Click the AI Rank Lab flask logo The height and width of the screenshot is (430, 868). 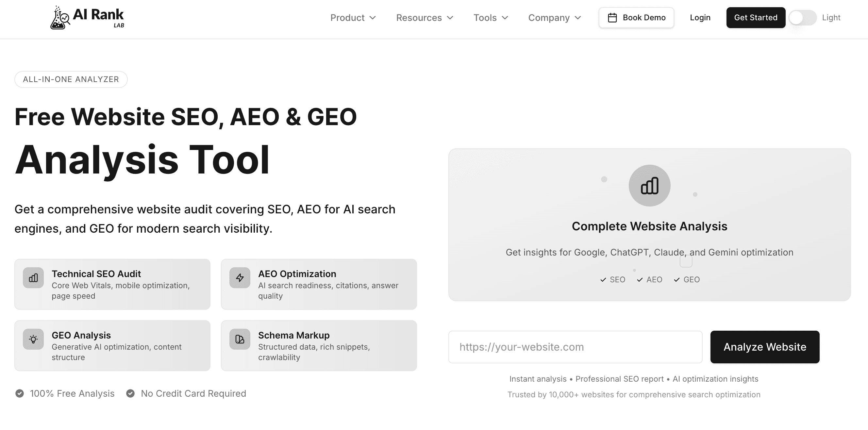tap(60, 18)
